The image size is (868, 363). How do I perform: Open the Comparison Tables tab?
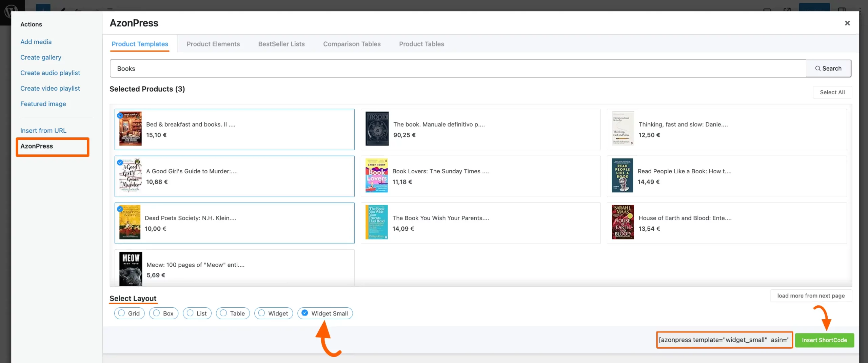pyautogui.click(x=352, y=44)
